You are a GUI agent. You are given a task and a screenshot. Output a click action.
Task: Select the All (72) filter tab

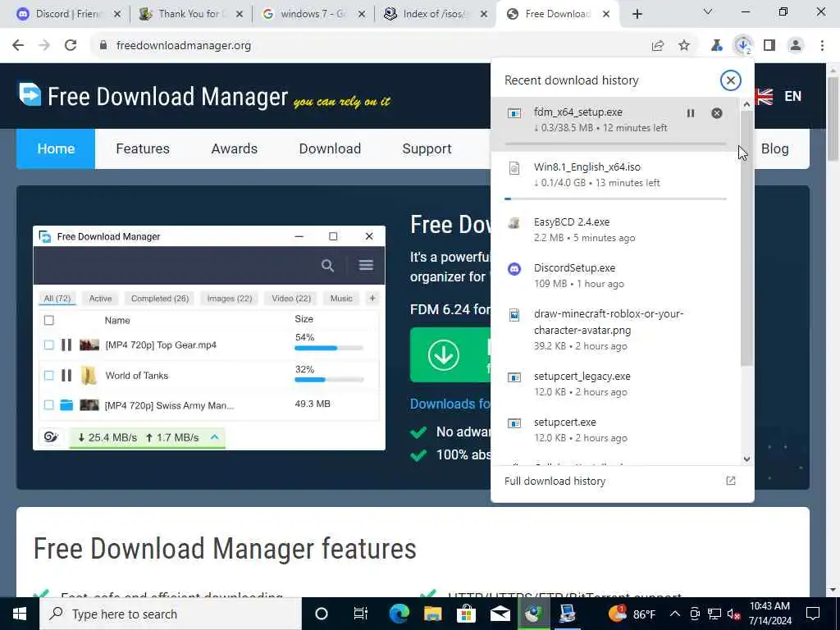[57, 299]
